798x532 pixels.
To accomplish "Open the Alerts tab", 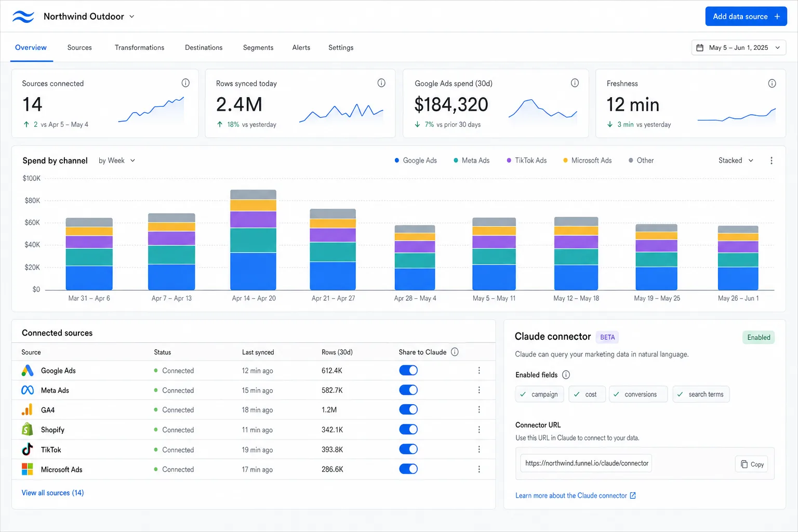I will [301, 48].
